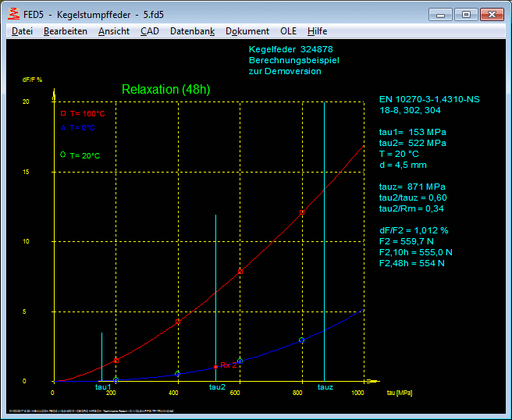Open the Datenbank menu
512x420 pixels.
point(192,31)
